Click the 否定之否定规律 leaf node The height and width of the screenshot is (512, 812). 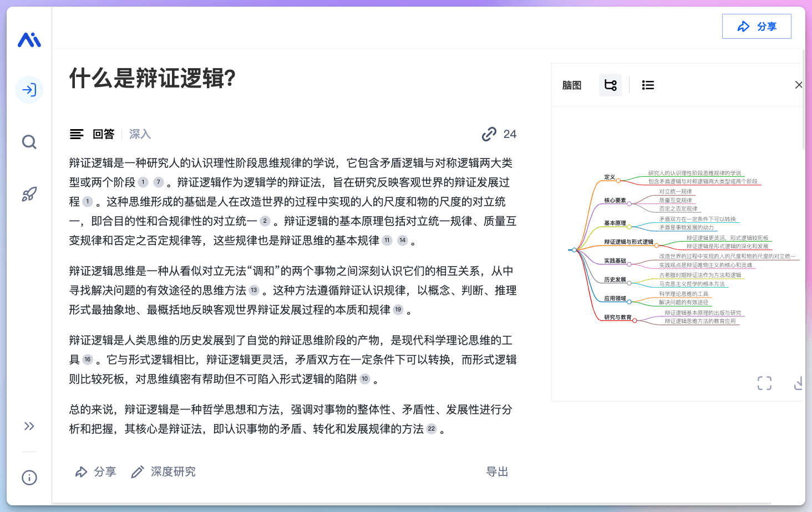(x=678, y=209)
